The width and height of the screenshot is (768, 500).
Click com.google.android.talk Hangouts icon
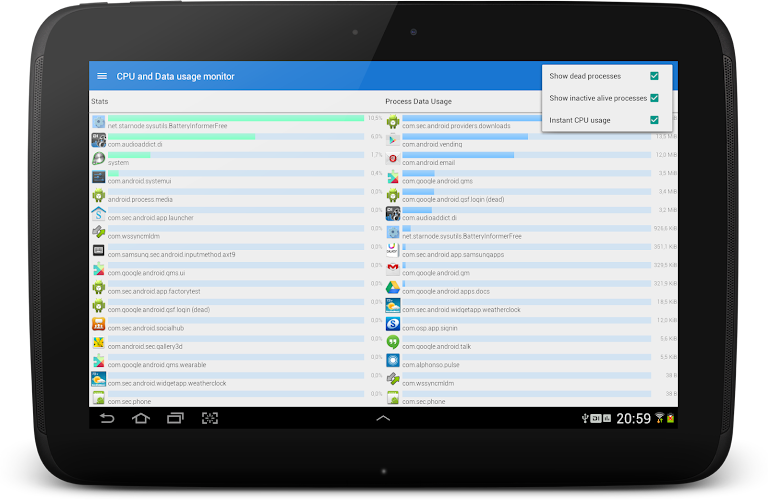393,342
